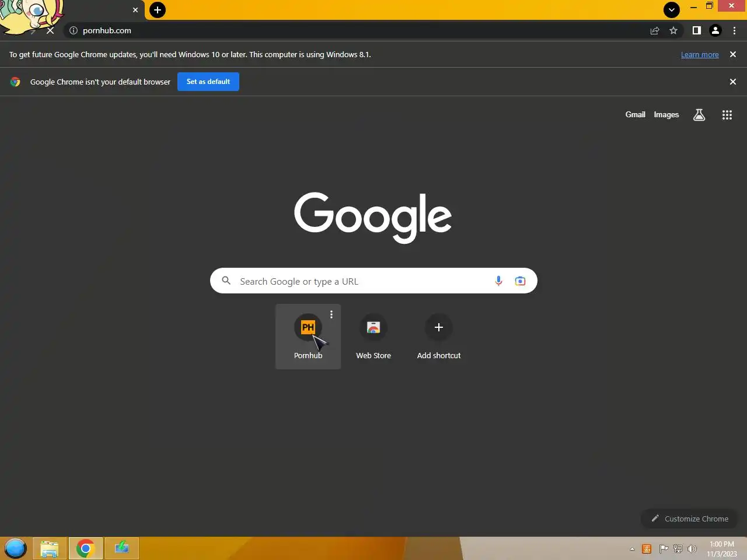
Task: Open more actions for Pornhub shortcut
Action: click(331, 314)
